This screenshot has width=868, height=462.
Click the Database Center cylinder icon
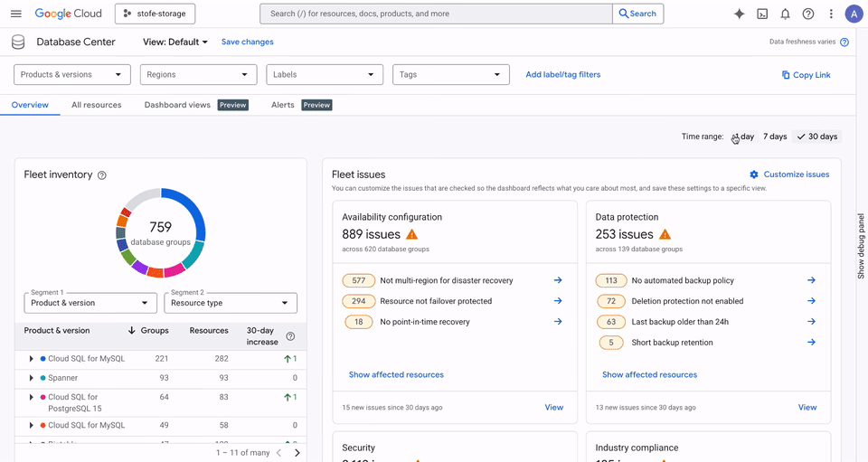click(x=18, y=42)
